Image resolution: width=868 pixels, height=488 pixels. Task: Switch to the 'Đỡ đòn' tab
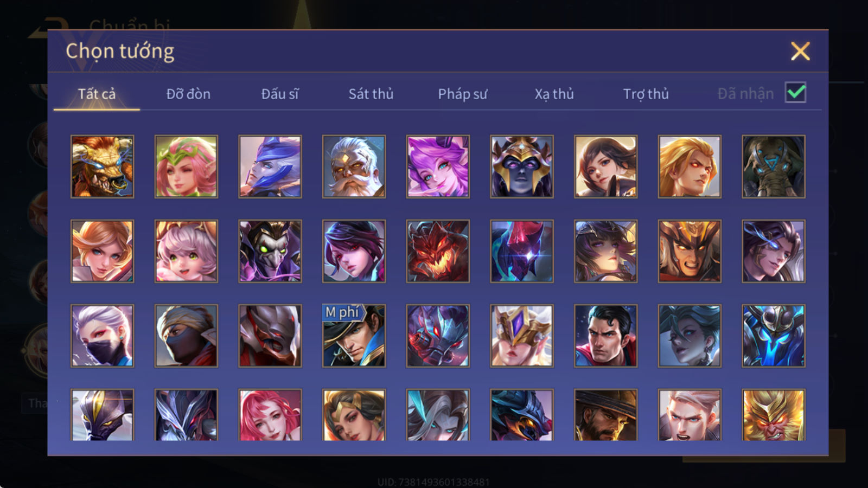[188, 94]
